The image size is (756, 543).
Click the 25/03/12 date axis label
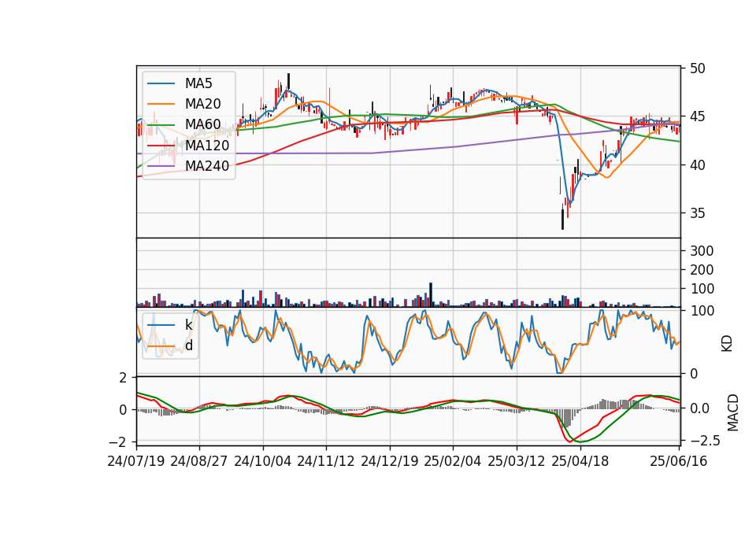517,461
